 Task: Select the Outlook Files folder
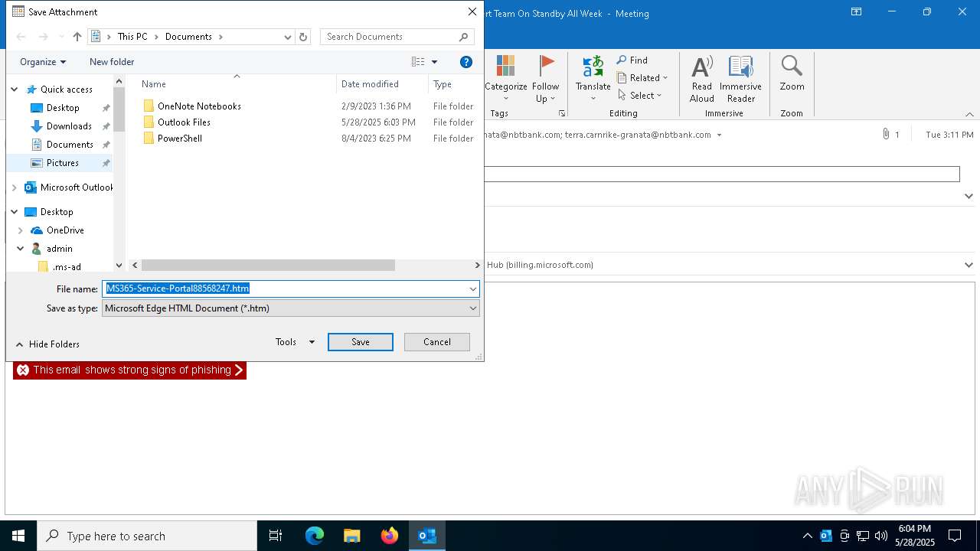pyautogui.click(x=184, y=122)
